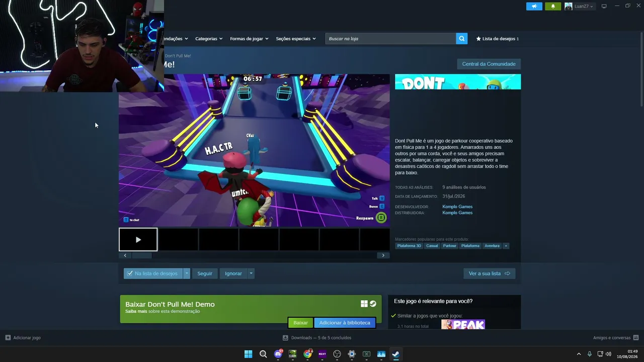Click the green Baixar button

coord(301,323)
